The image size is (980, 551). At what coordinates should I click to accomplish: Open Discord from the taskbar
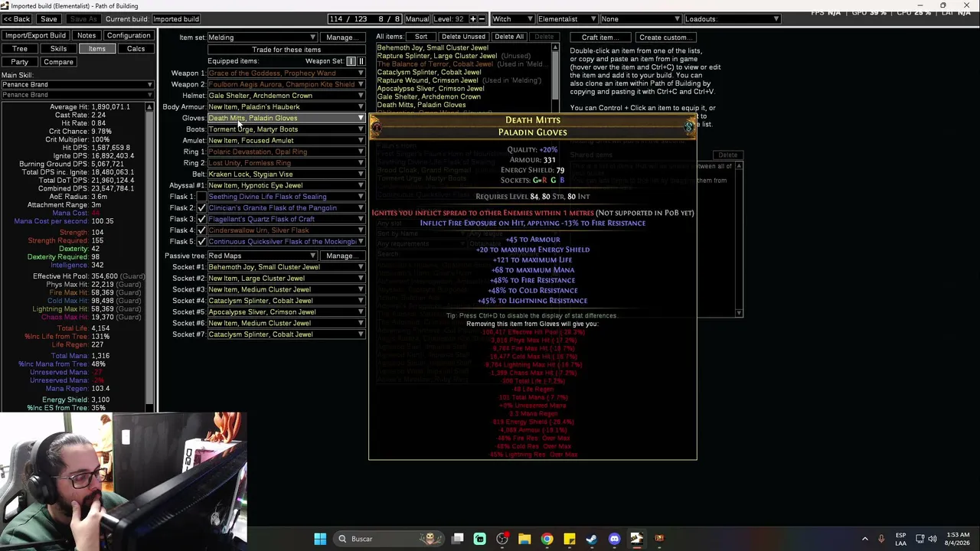[614, 539]
